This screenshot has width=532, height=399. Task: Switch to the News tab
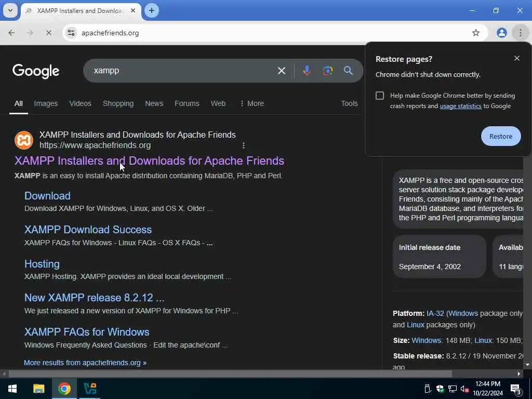coord(154,103)
